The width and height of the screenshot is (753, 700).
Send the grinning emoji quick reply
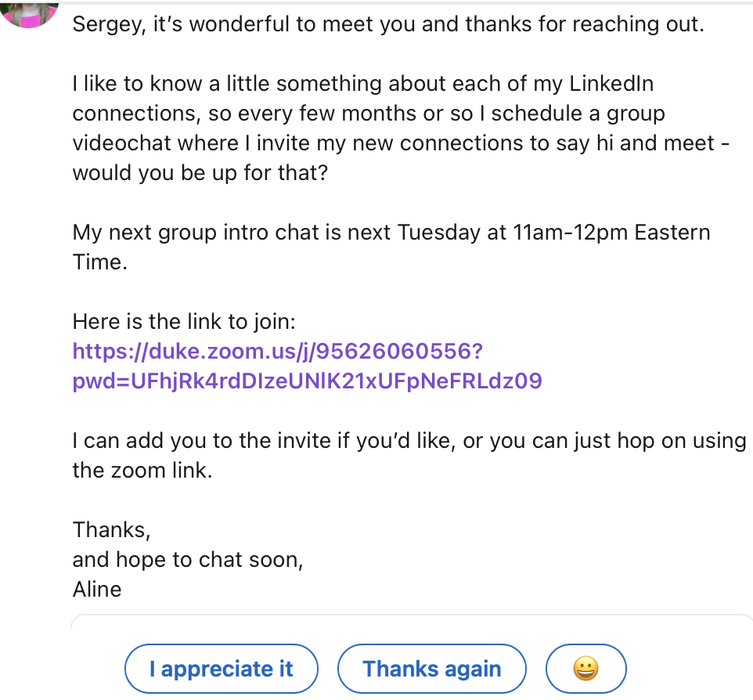(x=585, y=669)
